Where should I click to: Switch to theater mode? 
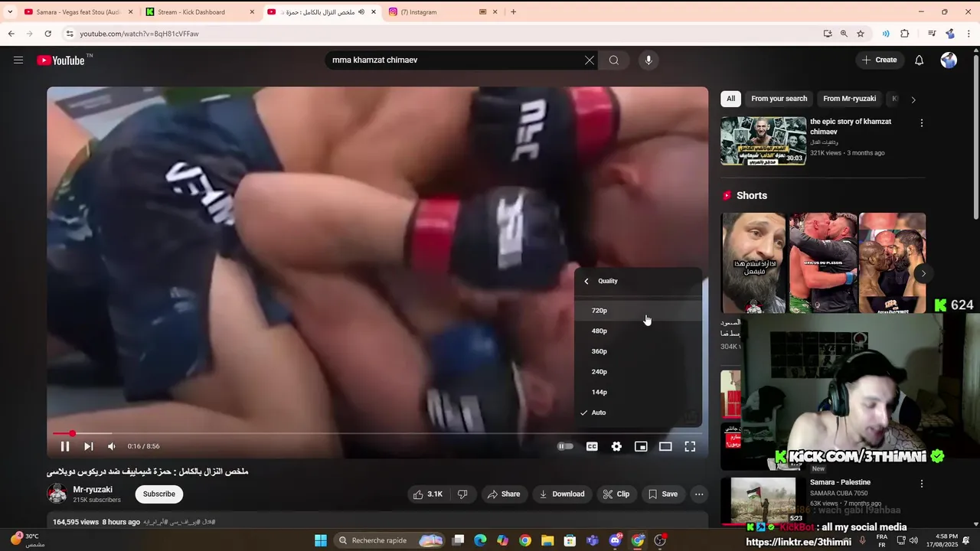coord(665,446)
